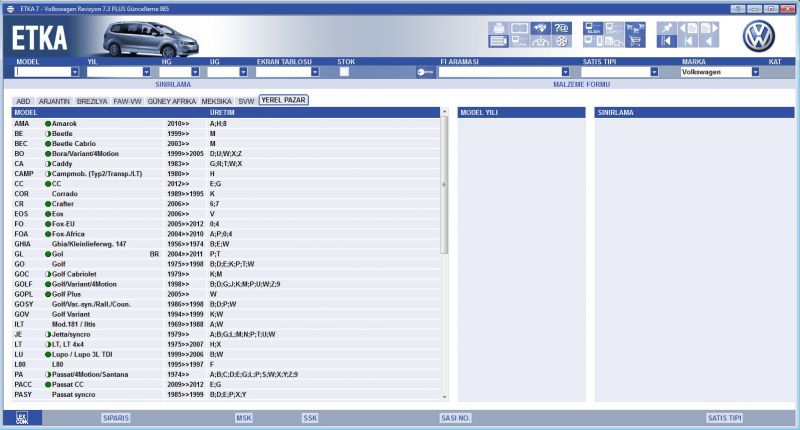
Task: Expand the UG dropdown
Action: click(243, 72)
